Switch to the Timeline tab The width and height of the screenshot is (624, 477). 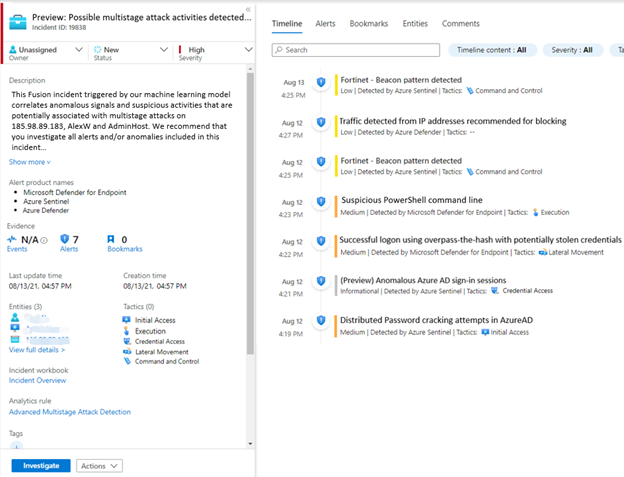tap(287, 24)
